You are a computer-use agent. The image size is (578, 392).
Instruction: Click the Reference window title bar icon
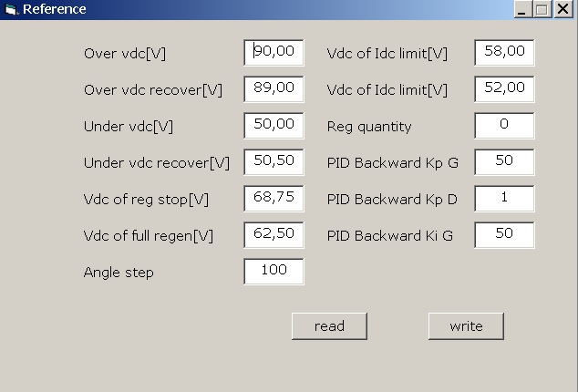pyautogui.click(x=11, y=9)
